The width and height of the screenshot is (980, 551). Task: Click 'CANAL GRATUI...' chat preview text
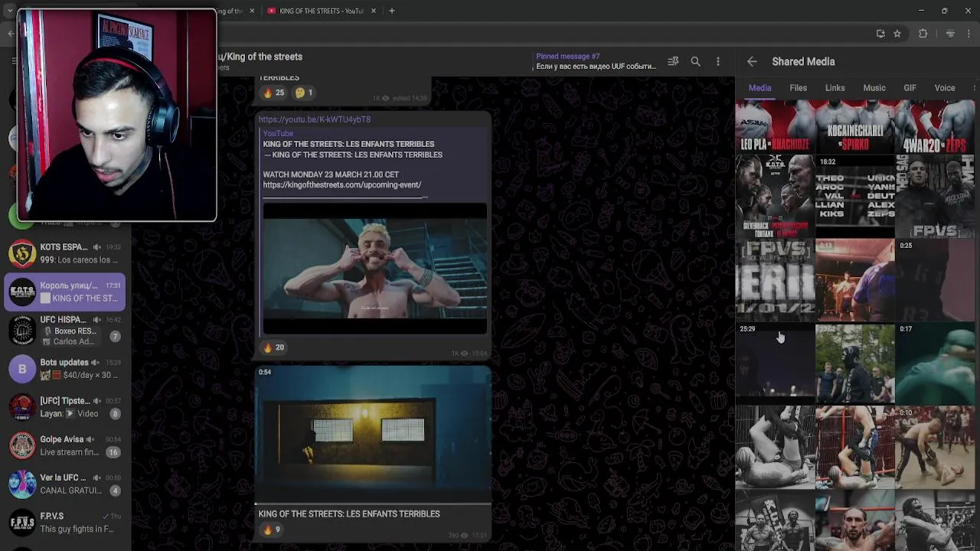point(70,491)
